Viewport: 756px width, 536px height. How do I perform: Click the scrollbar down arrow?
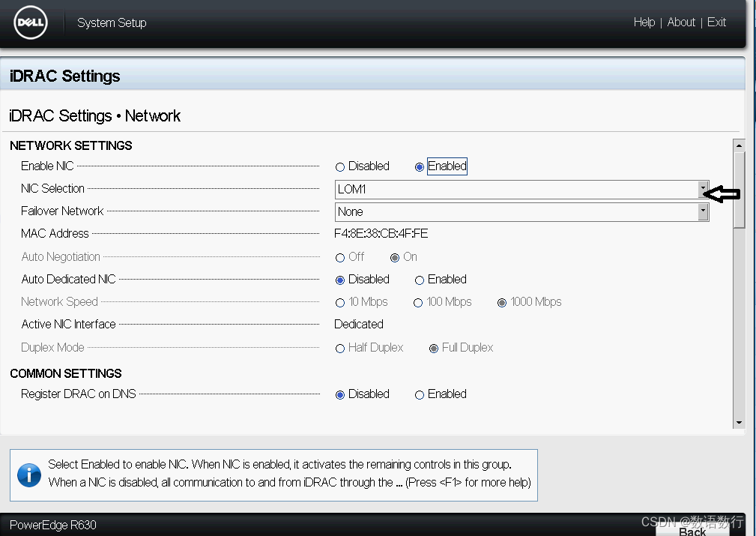pos(739,423)
